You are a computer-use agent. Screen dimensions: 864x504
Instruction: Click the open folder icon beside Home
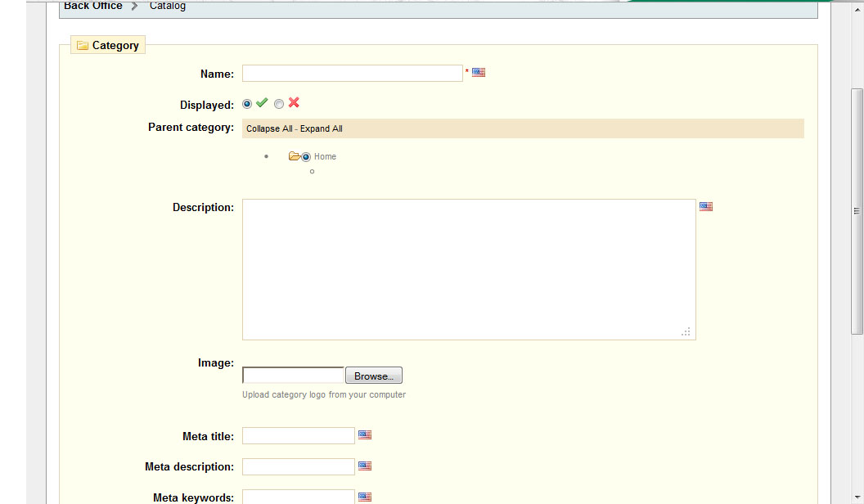(295, 156)
